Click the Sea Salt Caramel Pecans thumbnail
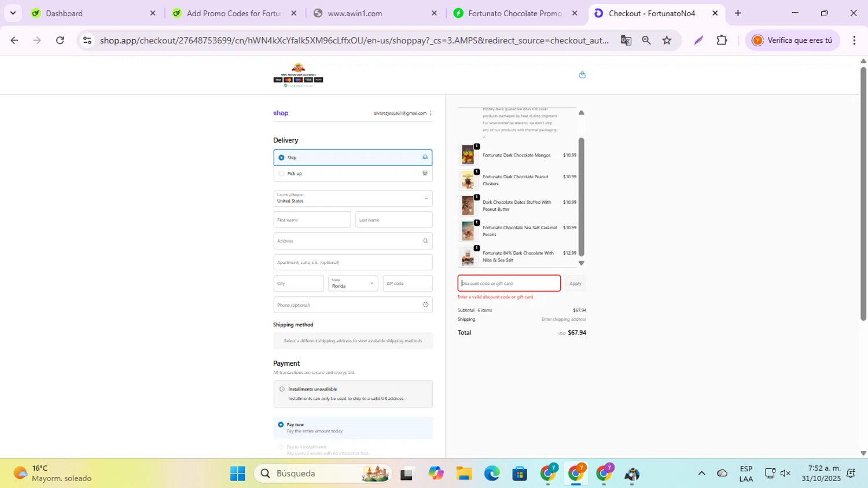This screenshot has height=488, width=868. click(468, 232)
